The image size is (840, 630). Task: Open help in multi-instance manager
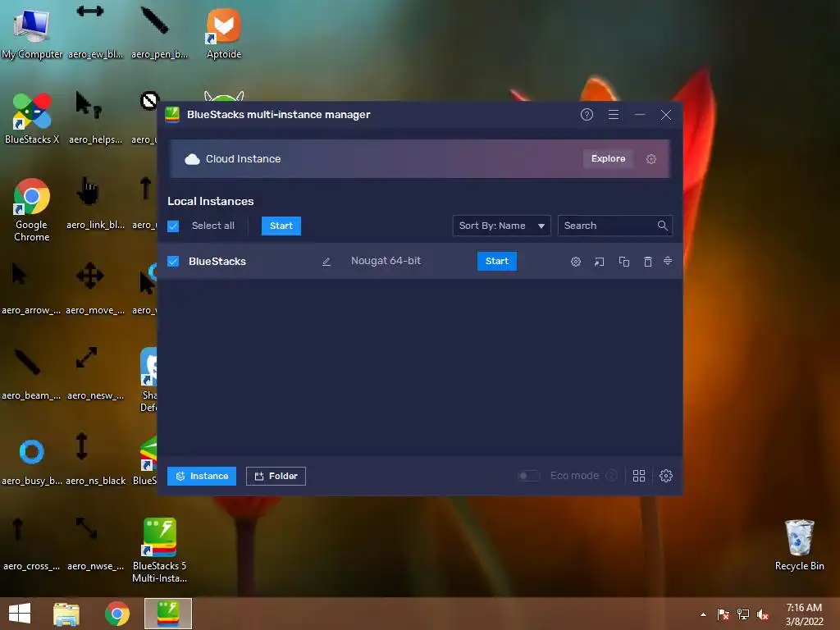(587, 115)
